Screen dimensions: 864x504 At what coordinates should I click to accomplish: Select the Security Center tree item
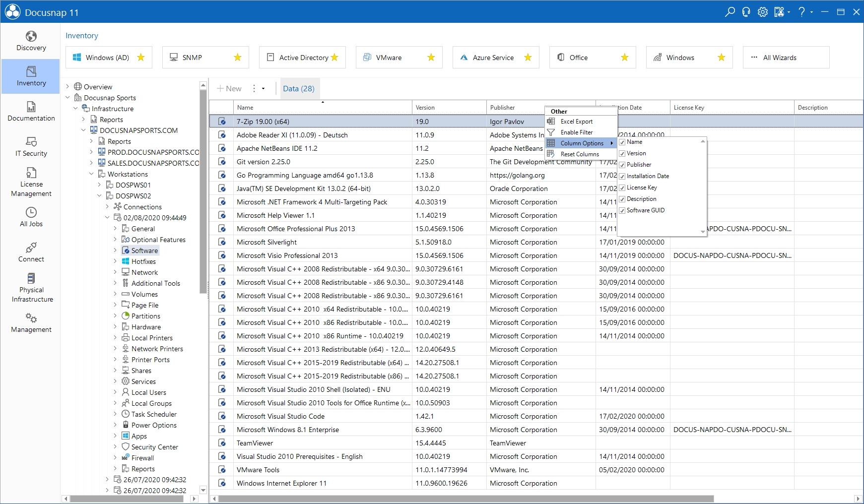pyautogui.click(x=154, y=447)
